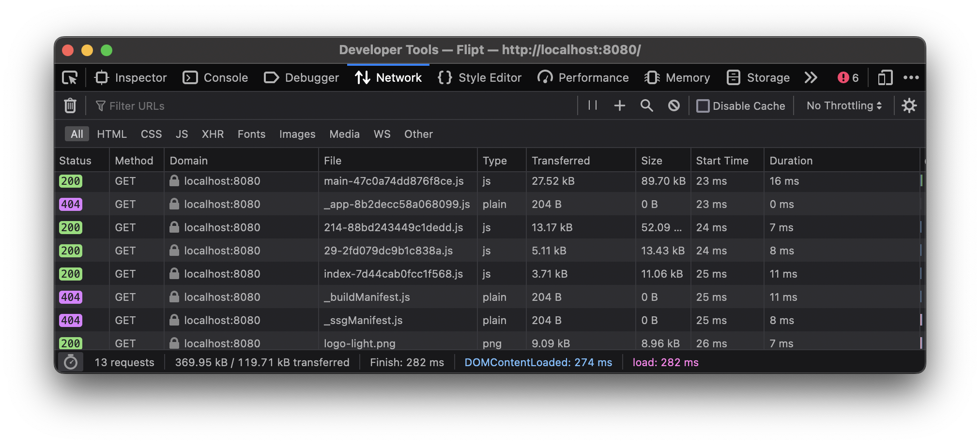Sort by Duration column header
This screenshot has height=445, width=980.
842,161
